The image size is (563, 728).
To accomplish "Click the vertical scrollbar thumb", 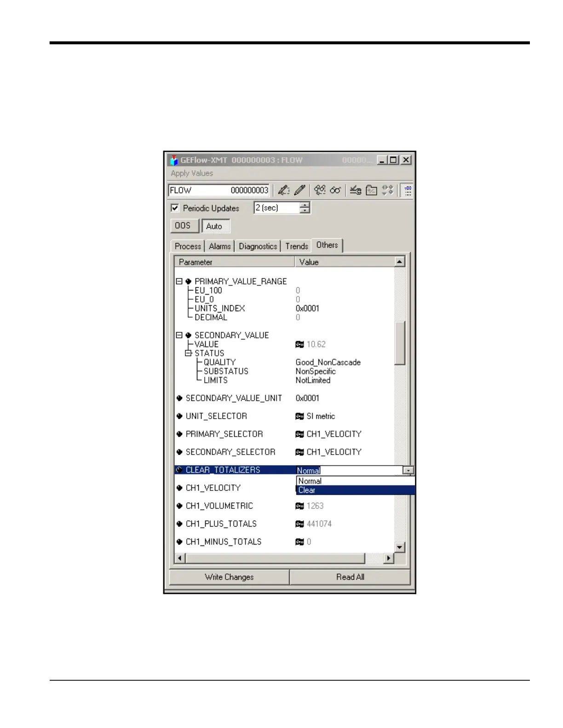I will pos(400,343).
